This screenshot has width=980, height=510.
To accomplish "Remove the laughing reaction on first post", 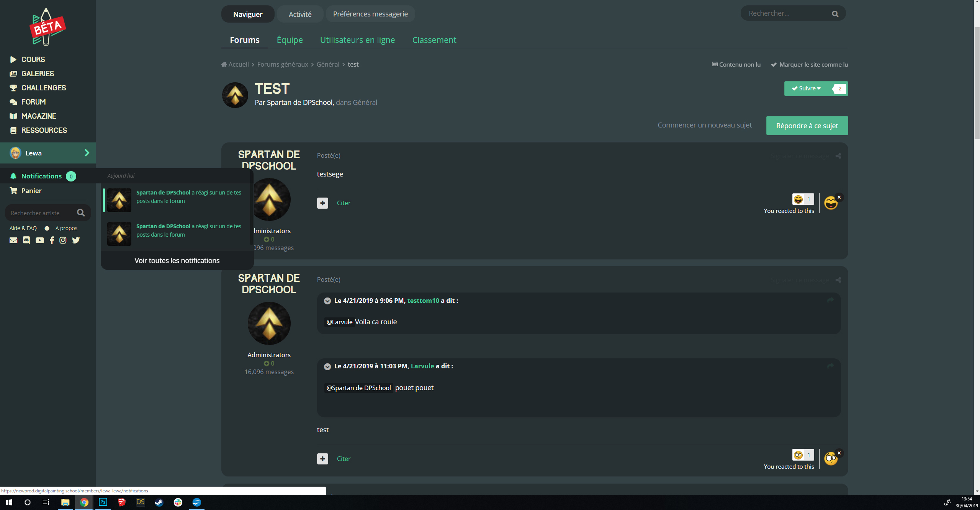I will pos(839,198).
